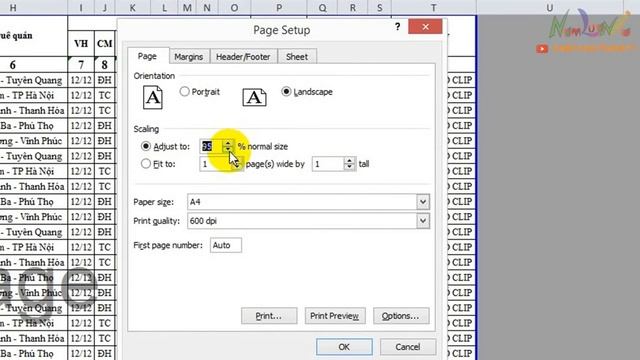Image resolution: width=640 pixels, height=360 pixels.
Task: Select the Landscape radio button
Action: tap(286, 91)
